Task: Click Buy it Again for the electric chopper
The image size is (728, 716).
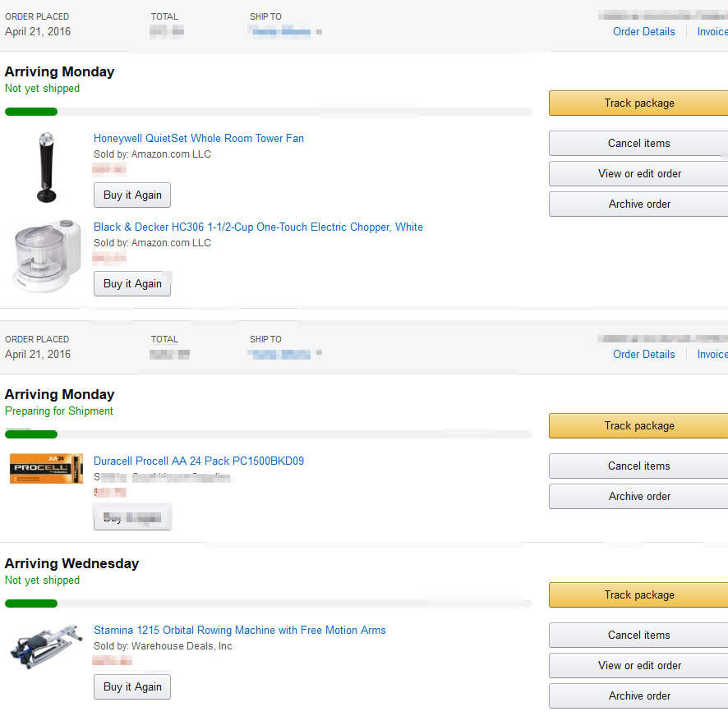Action: click(132, 283)
